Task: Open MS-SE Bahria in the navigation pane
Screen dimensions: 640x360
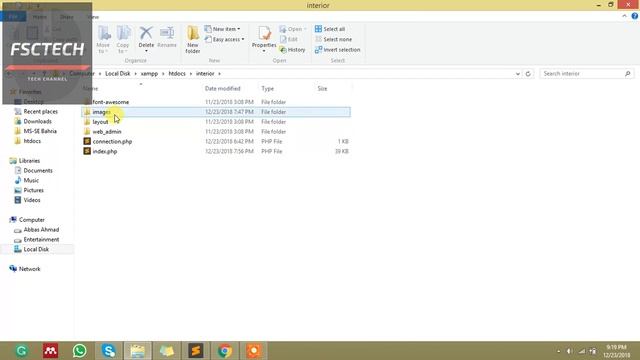Action: (x=40, y=131)
